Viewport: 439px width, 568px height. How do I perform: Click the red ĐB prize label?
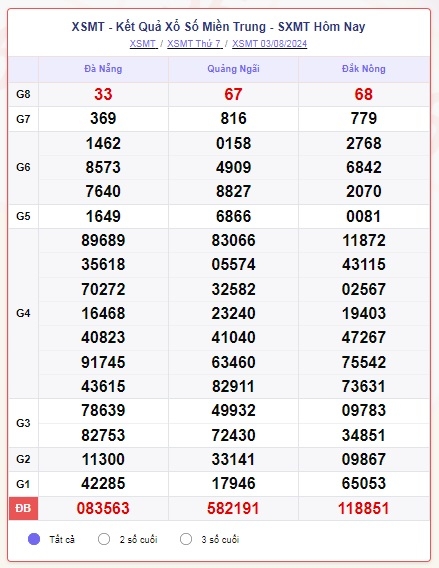(x=23, y=508)
